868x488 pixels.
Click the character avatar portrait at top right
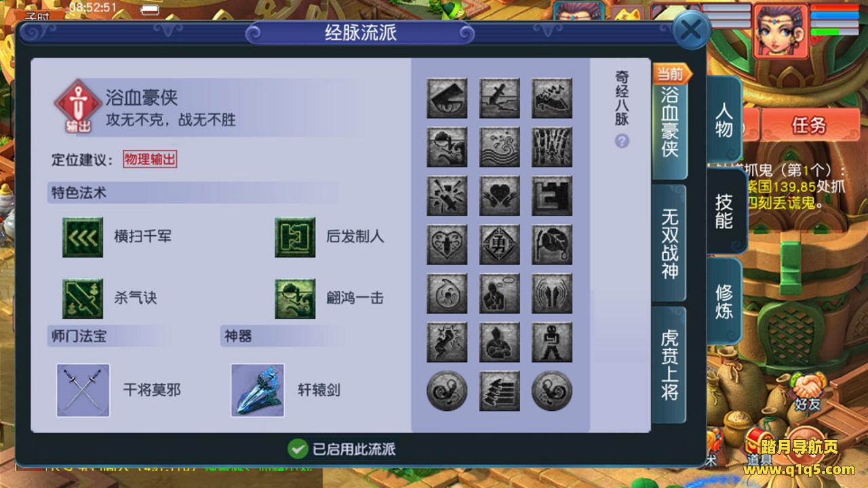click(x=781, y=31)
